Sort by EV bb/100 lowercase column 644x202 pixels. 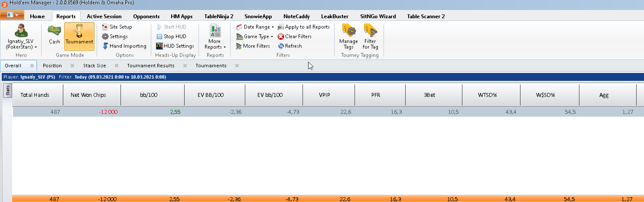click(273, 95)
